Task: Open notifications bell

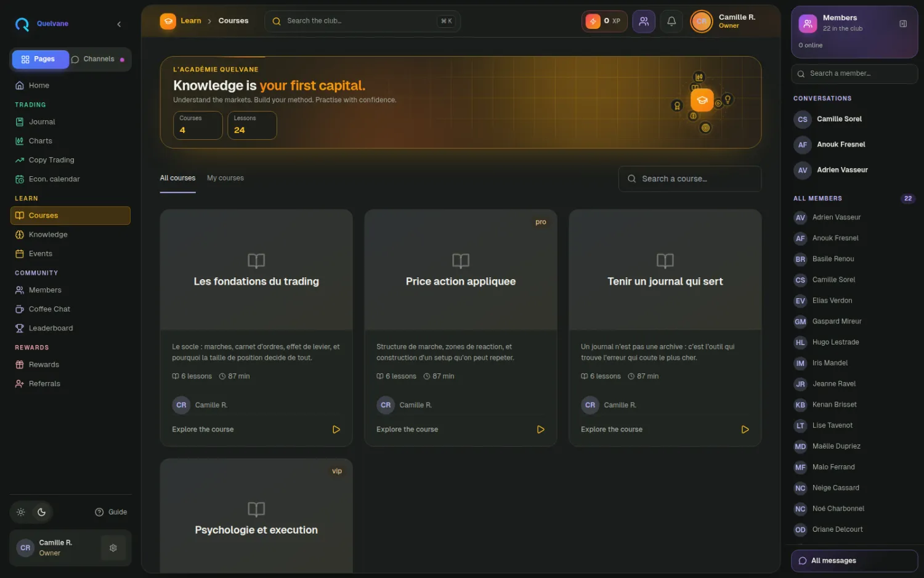Action: pos(671,21)
